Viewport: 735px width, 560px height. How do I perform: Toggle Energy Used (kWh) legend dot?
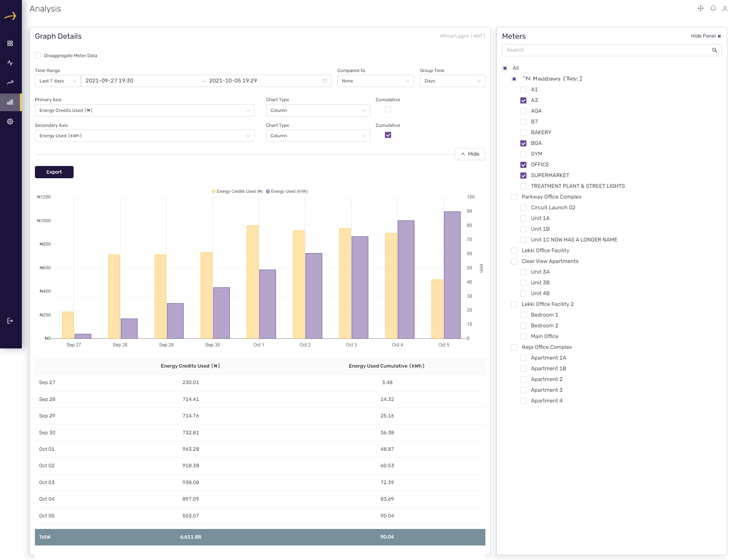pyautogui.click(x=268, y=192)
